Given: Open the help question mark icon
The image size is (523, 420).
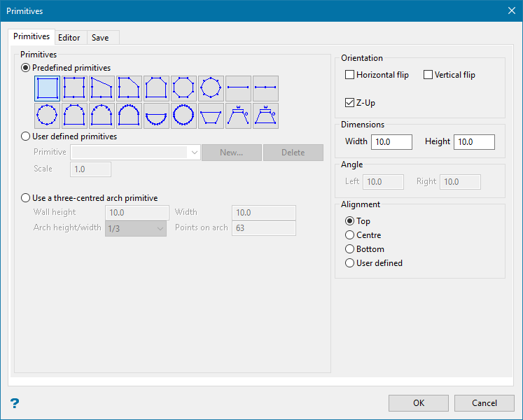Looking at the screenshot, I should [15, 403].
